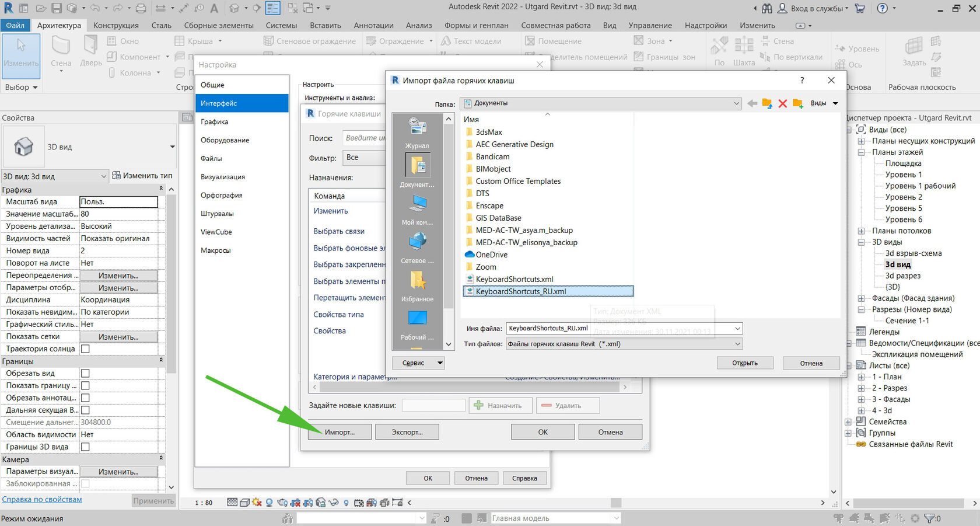Open the Сервис dropdown button
Screen dimensions: 980x526
[418, 363]
